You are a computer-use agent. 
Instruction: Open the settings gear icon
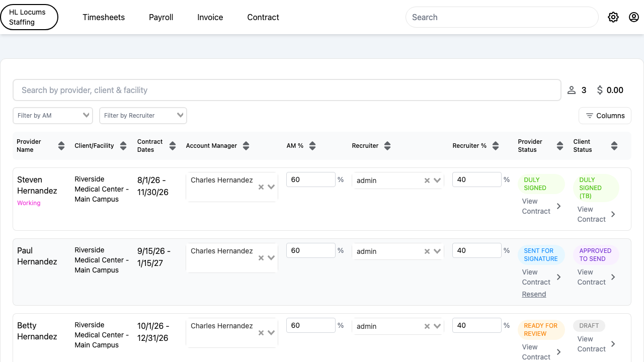coord(613,17)
